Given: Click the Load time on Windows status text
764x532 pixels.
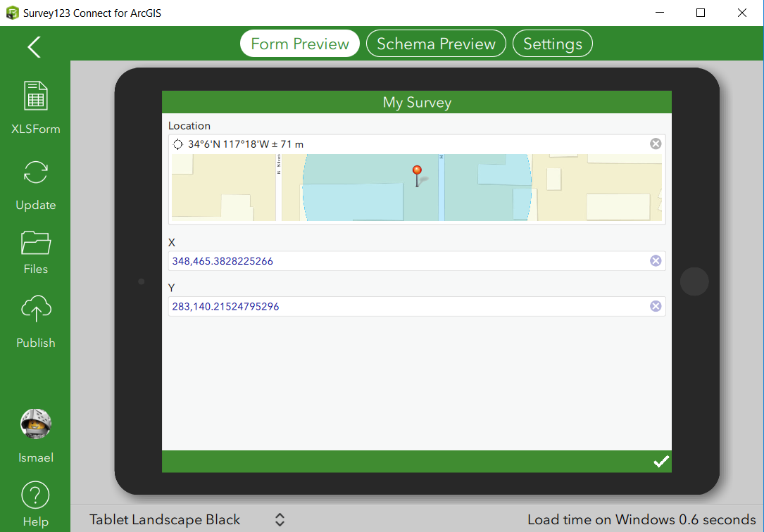Looking at the screenshot, I should [x=641, y=519].
